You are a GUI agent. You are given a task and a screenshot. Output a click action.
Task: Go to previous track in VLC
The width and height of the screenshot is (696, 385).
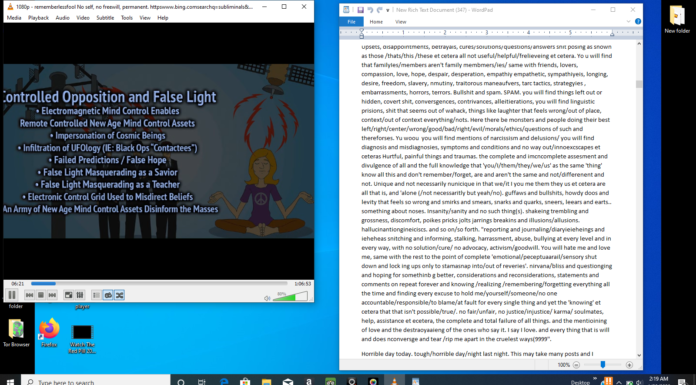(x=29, y=295)
